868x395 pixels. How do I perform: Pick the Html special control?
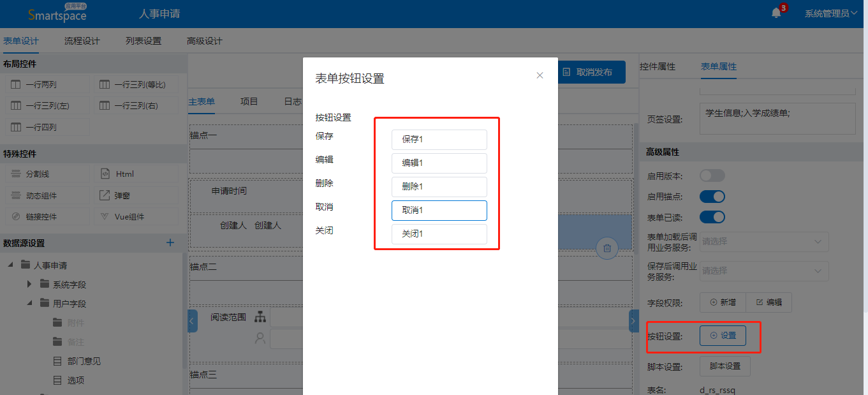click(x=136, y=174)
